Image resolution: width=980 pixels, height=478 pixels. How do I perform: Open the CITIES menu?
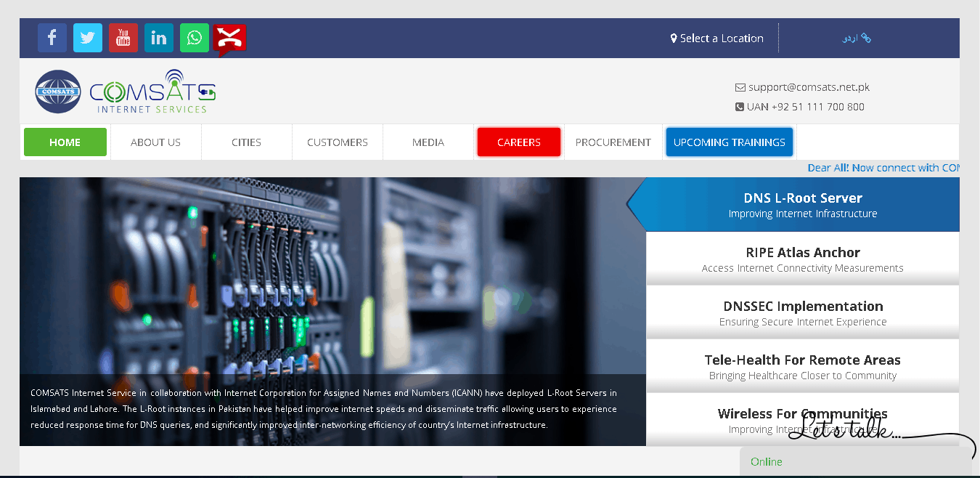[x=247, y=142]
